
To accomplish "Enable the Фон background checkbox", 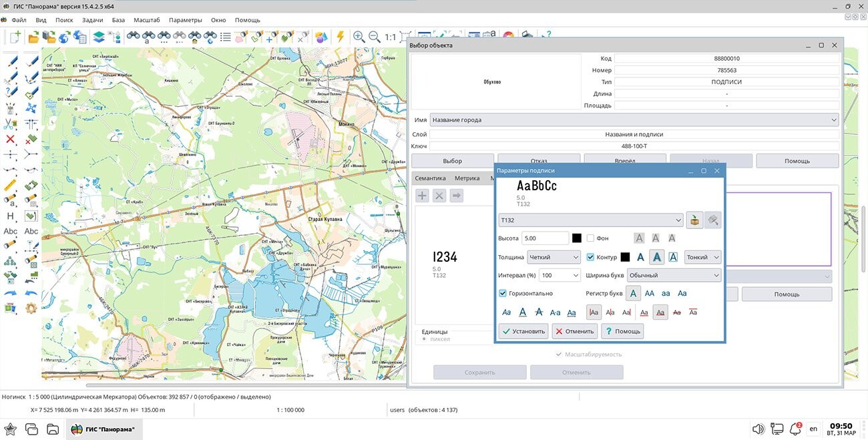I will point(590,238).
